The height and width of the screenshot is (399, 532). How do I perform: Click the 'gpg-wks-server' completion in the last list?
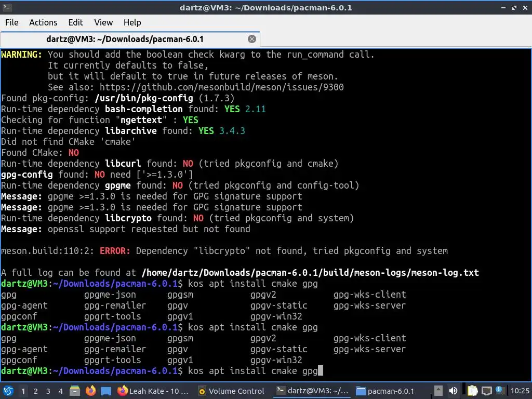369,349
